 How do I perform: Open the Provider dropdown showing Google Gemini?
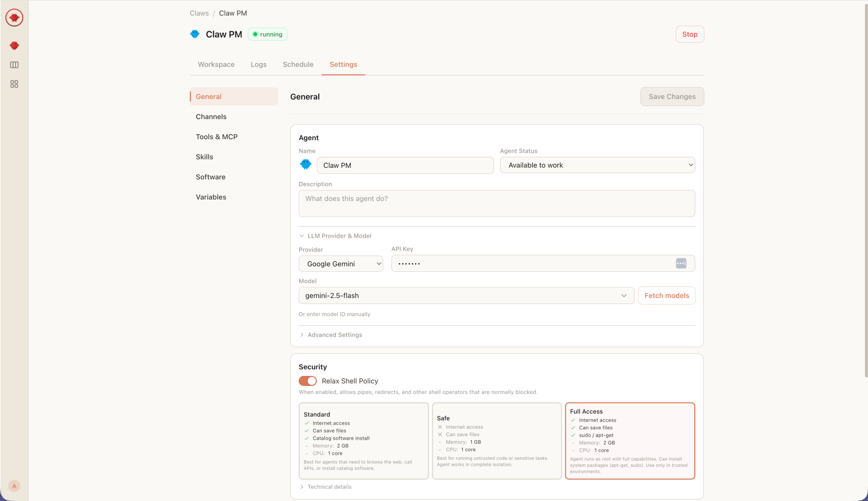(341, 264)
